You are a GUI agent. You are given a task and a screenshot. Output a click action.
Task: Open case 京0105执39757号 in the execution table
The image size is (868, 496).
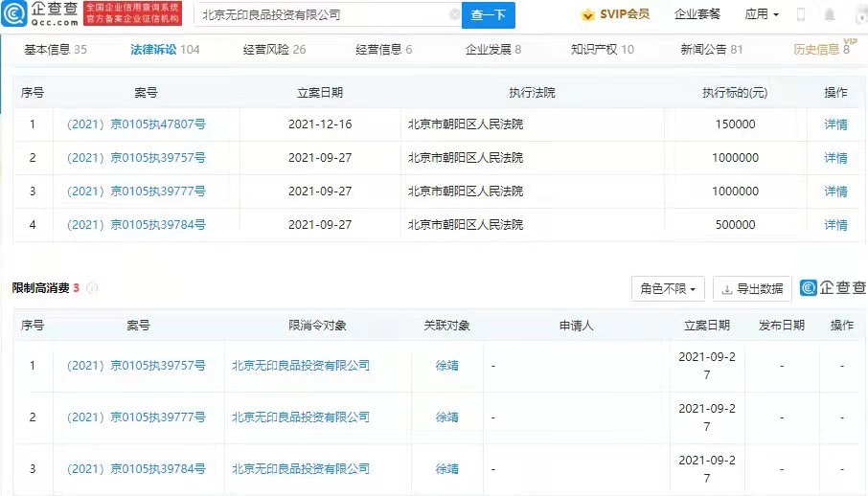point(136,158)
